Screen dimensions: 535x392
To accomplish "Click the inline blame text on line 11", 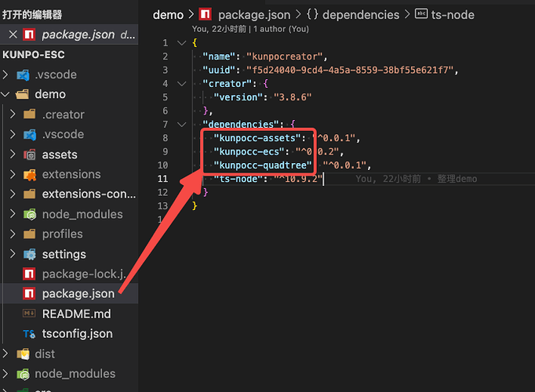I will 417,179.
